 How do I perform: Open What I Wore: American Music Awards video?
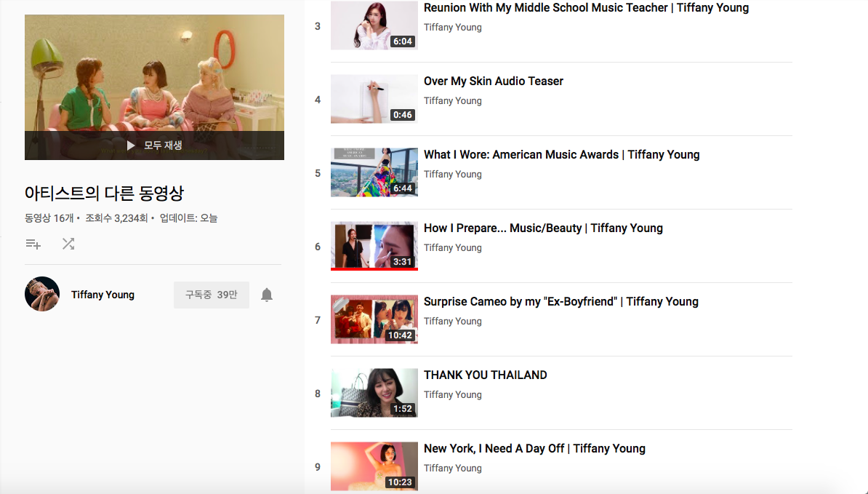coord(561,155)
